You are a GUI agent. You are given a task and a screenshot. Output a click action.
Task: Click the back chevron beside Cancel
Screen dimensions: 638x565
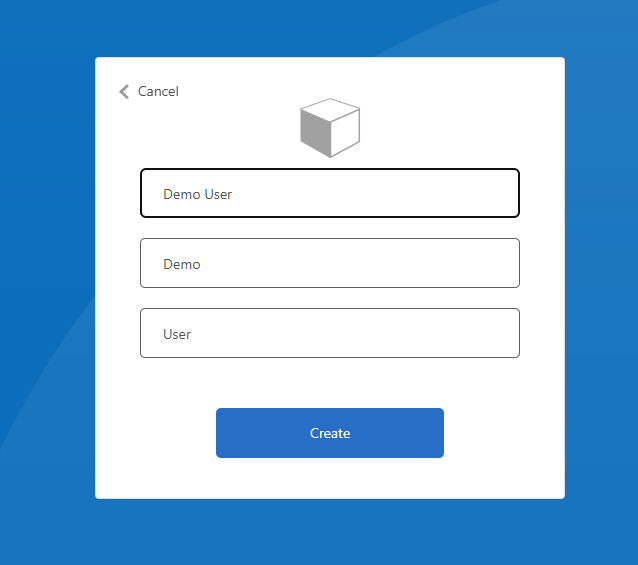pyautogui.click(x=124, y=92)
